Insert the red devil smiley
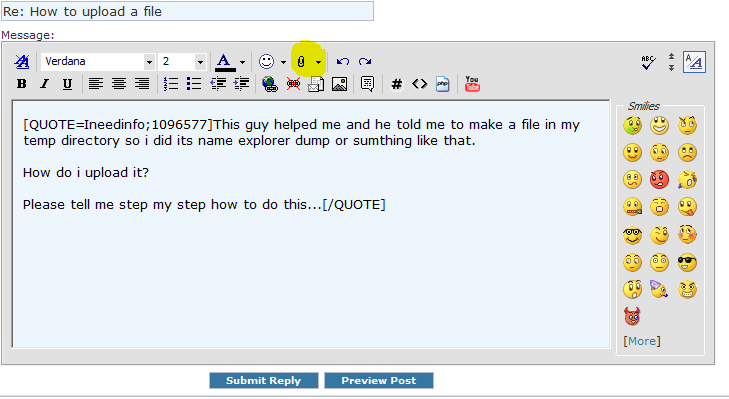Viewport: 729px width, 399px height. pyautogui.click(x=632, y=316)
